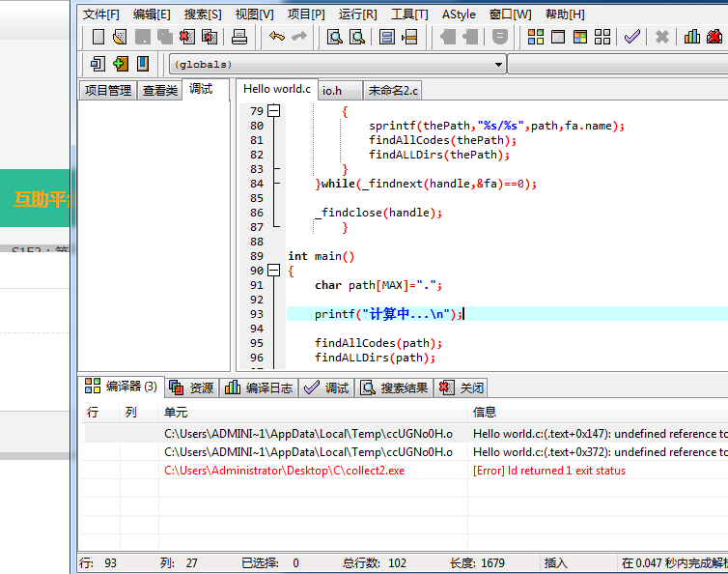This screenshot has width=728, height=574.
Task: Open the 文件[F] menu
Action: [x=100, y=14]
